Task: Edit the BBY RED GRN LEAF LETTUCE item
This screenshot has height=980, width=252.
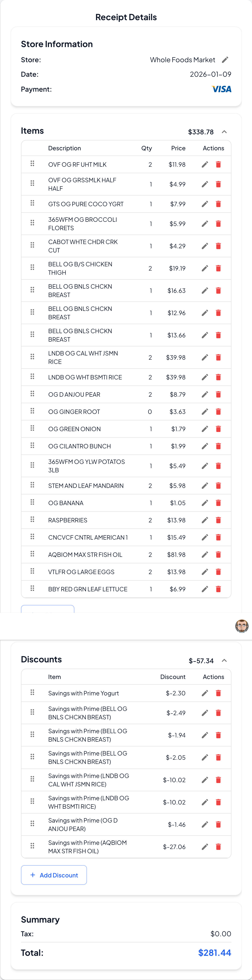Action: pos(205,589)
